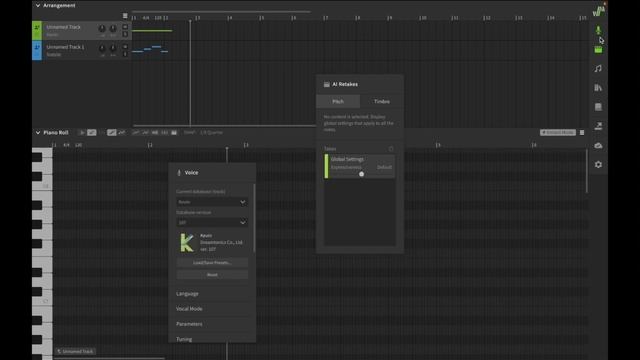Image resolution: width=640 pixels, height=360 pixels.
Task: Open the Arrangement hamburger menu above the tracks
Action: click(125, 16)
